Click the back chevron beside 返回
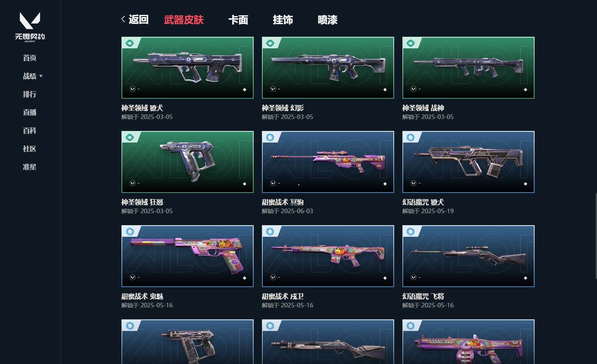Image resolution: width=597 pixels, height=364 pixels. 123,19
